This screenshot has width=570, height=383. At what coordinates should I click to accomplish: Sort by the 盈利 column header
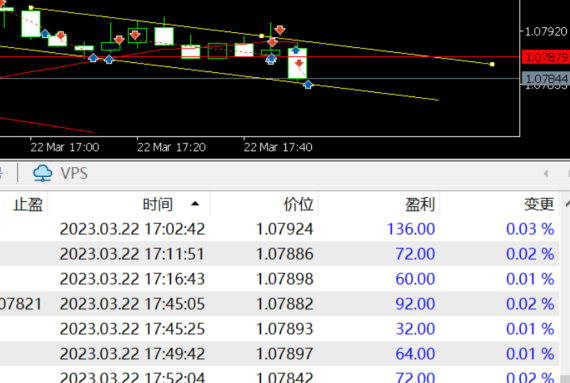(x=420, y=204)
